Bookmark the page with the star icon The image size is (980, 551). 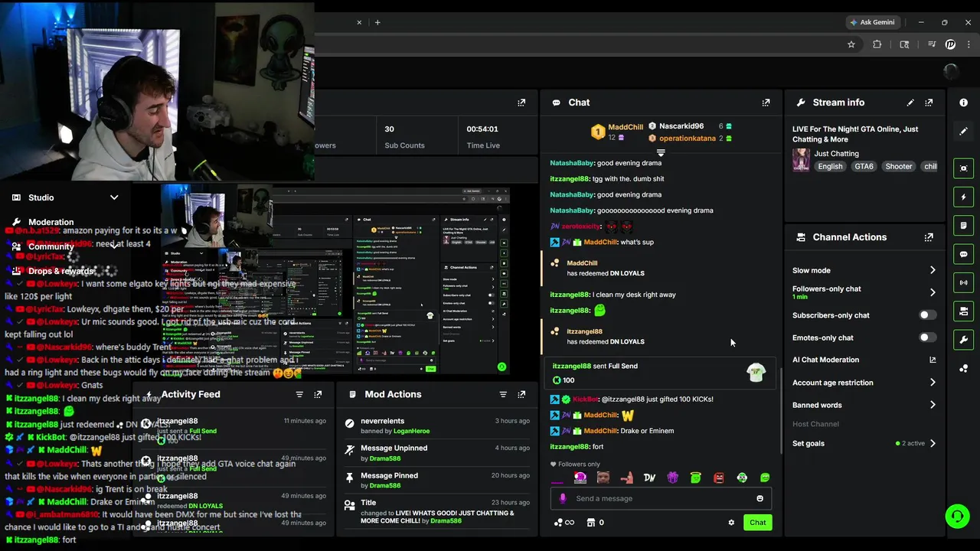point(851,44)
